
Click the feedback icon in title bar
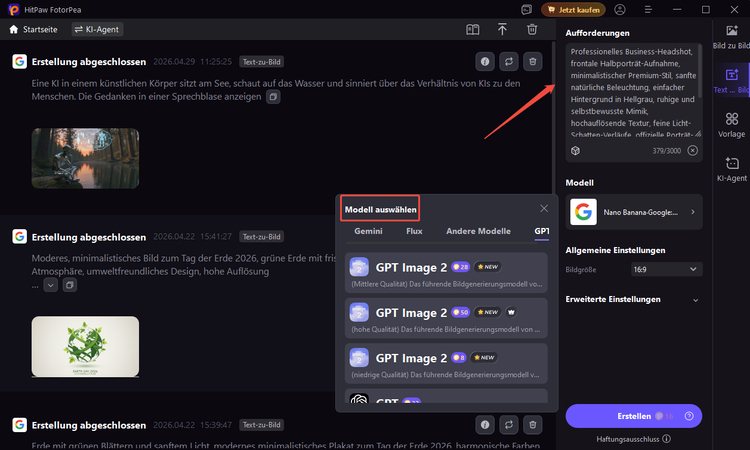pos(527,10)
